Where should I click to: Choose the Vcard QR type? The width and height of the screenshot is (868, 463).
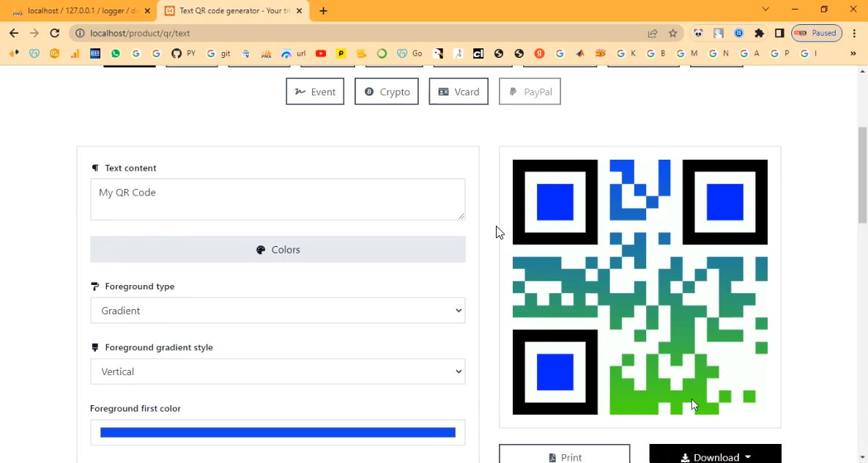pos(459,92)
